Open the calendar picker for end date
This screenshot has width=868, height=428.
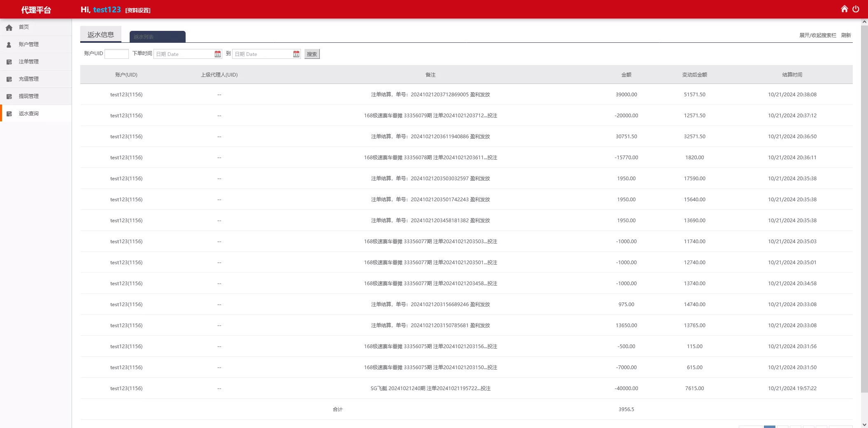click(296, 54)
